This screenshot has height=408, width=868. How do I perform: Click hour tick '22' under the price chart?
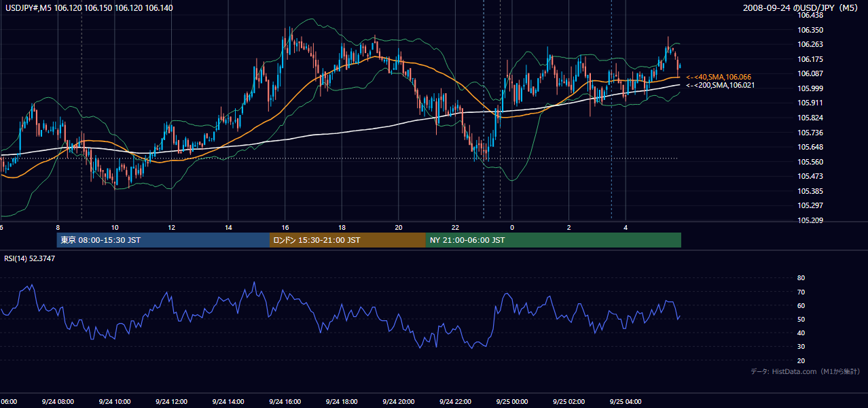[456, 228]
